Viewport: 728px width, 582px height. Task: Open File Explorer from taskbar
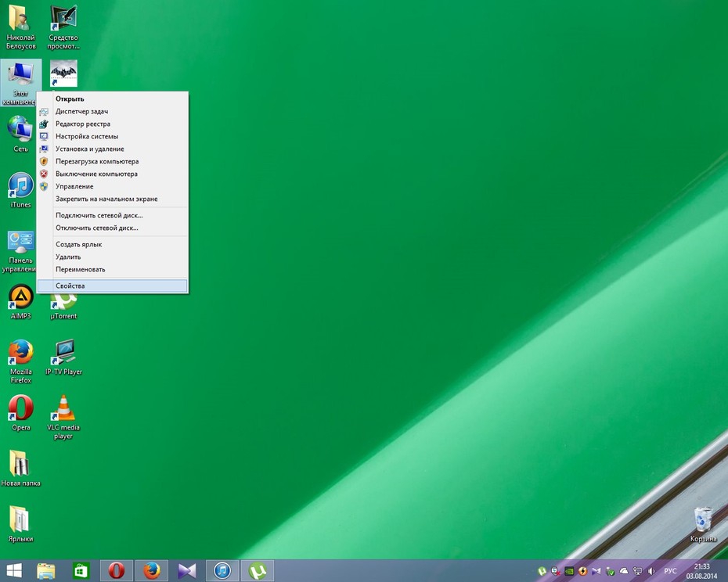point(46,571)
